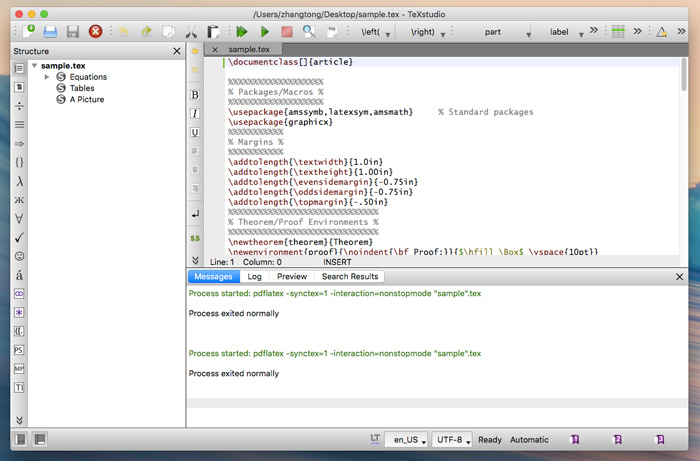The height and width of the screenshot is (461, 700).
Task: Open UTF-8 encoding dropdown
Action: tap(452, 440)
